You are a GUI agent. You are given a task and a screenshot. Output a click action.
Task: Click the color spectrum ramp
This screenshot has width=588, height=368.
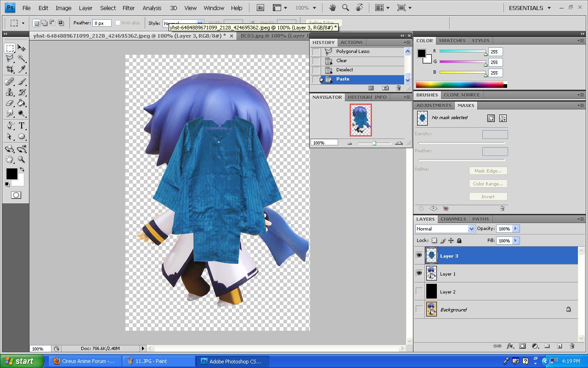[459, 85]
